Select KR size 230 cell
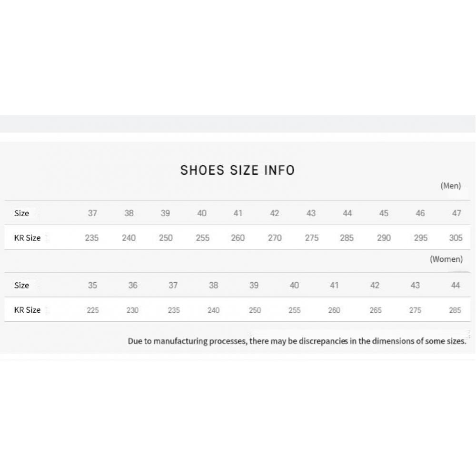This screenshot has height=476, width=476. [132, 310]
